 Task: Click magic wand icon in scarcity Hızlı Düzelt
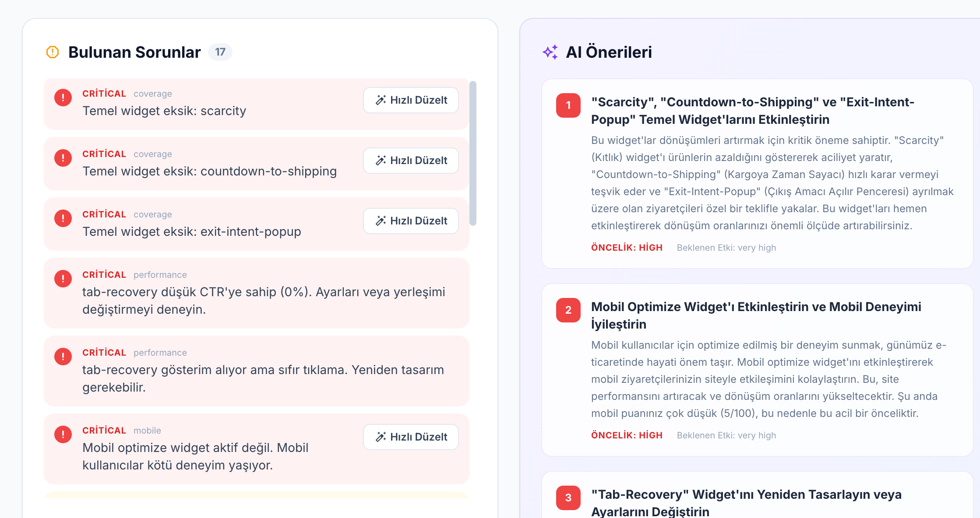381,100
